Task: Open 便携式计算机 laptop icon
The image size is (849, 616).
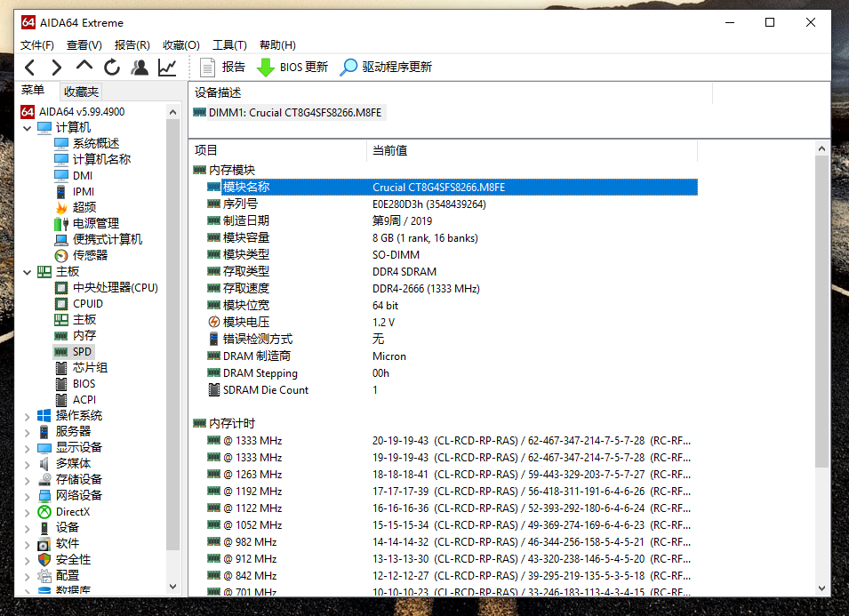Action: coord(61,240)
